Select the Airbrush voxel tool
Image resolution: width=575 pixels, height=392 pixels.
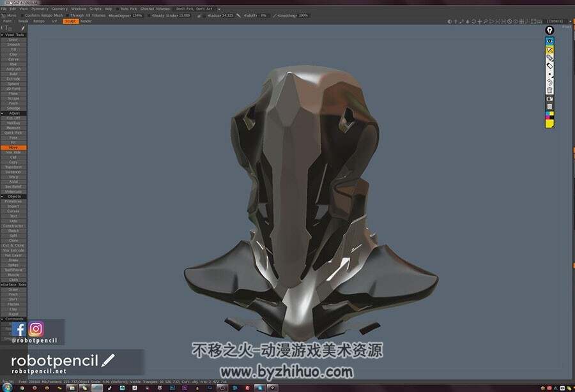pos(13,69)
